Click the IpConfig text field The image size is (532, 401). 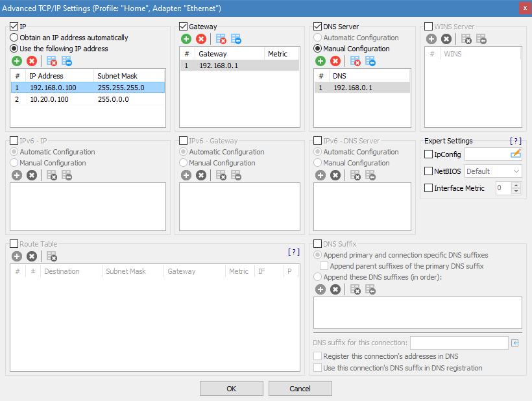click(x=487, y=154)
